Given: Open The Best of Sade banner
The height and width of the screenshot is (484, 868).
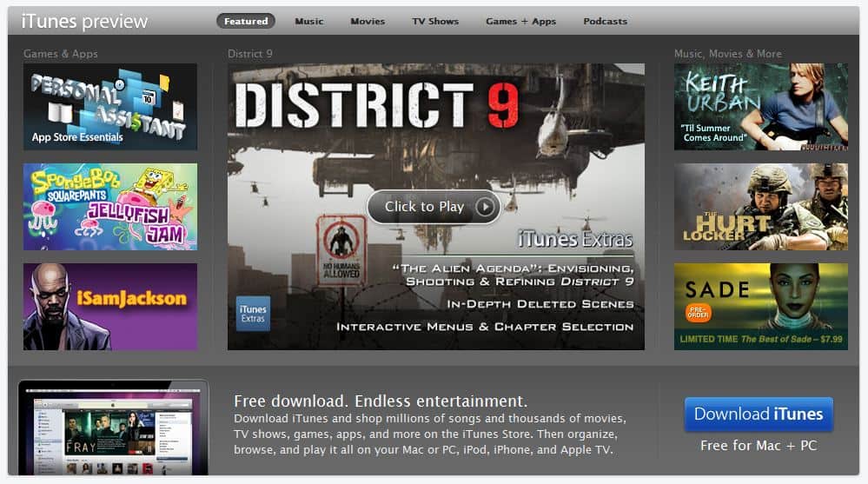Looking at the screenshot, I should pos(760,307).
